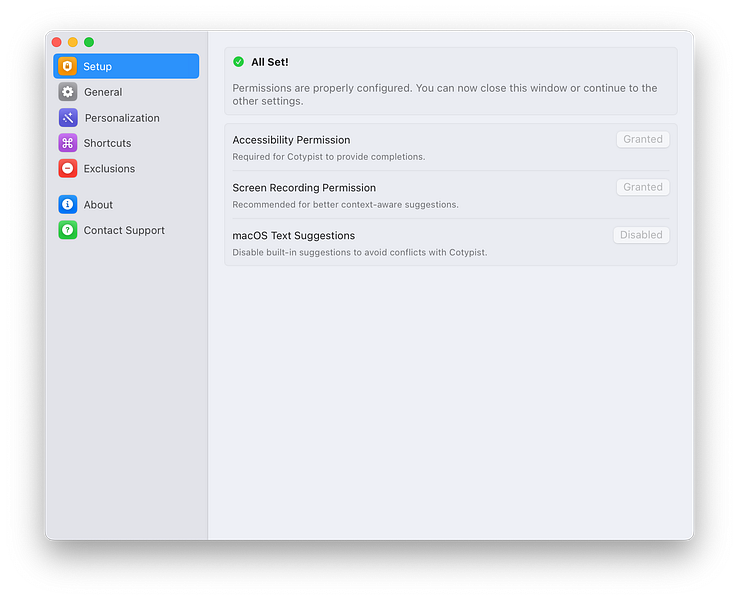Image resolution: width=739 pixels, height=600 pixels.
Task: Click the General gear icon
Action: coord(68,92)
